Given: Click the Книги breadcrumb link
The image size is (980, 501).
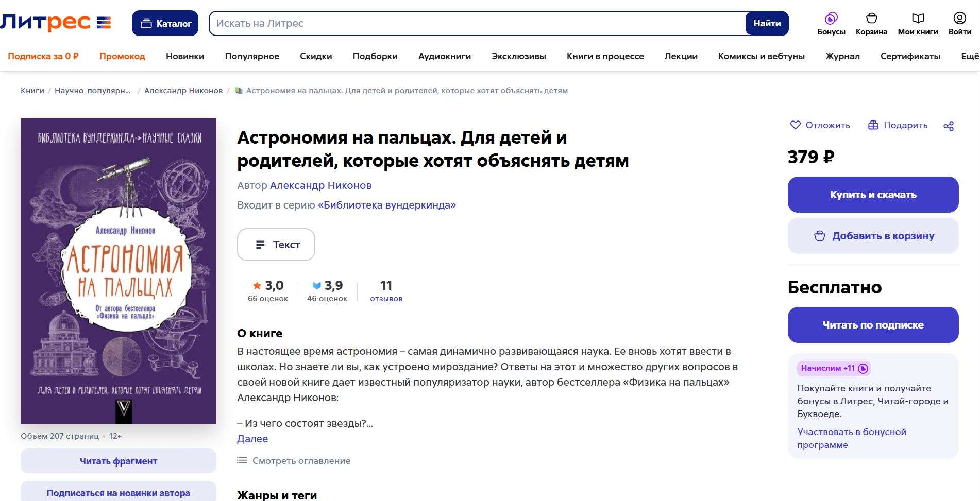Looking at the screenshot, I should 32,91.
